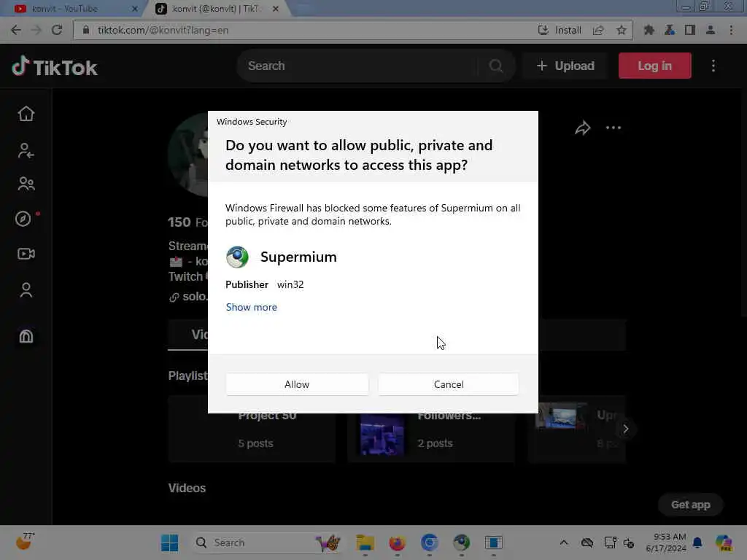Select the konvit TikTok tab

click(x=215, y=9)
